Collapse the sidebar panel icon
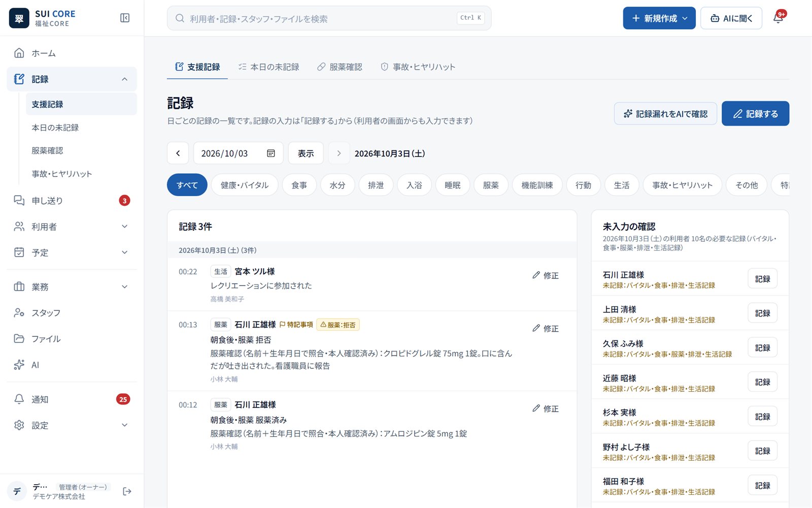The image size is (812, 508). (125, 18)
